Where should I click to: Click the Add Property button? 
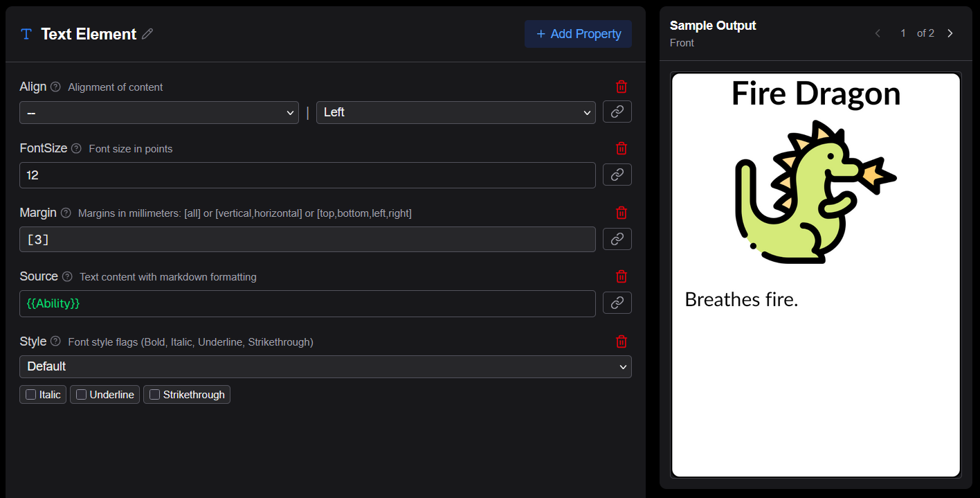pos(578,34)
